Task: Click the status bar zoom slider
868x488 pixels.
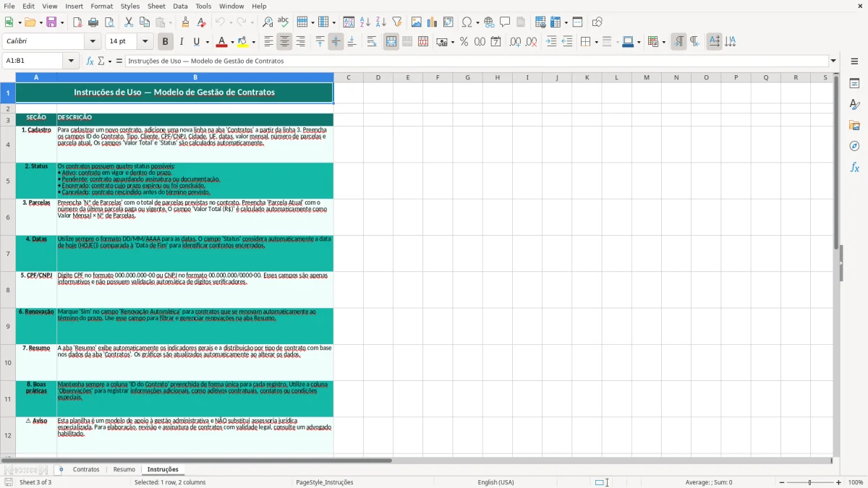Action: tap(809, 482)
